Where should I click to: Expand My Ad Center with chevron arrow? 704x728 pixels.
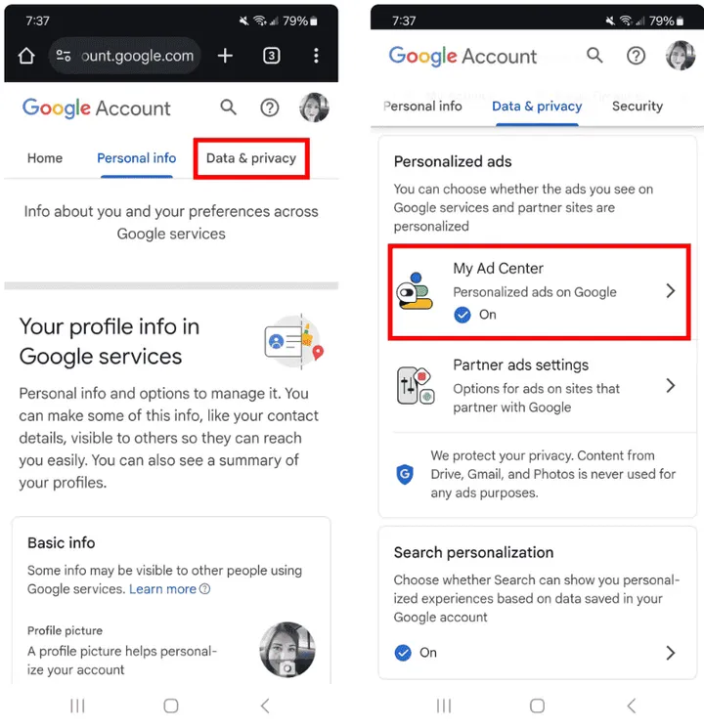[x=670, y=291]
